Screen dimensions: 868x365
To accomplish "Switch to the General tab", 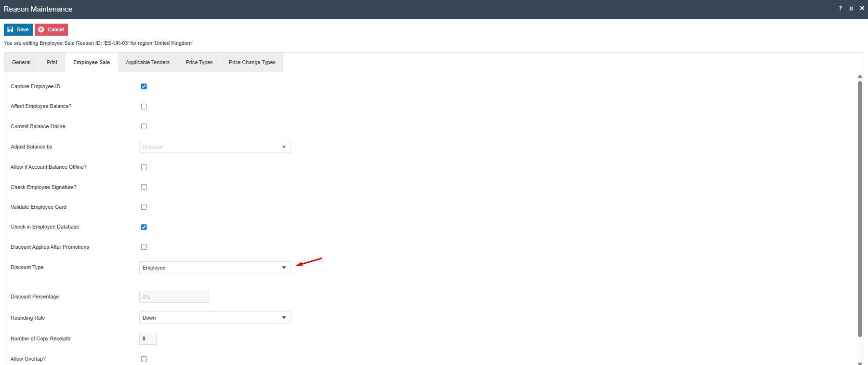I will (x=21, y=62).
